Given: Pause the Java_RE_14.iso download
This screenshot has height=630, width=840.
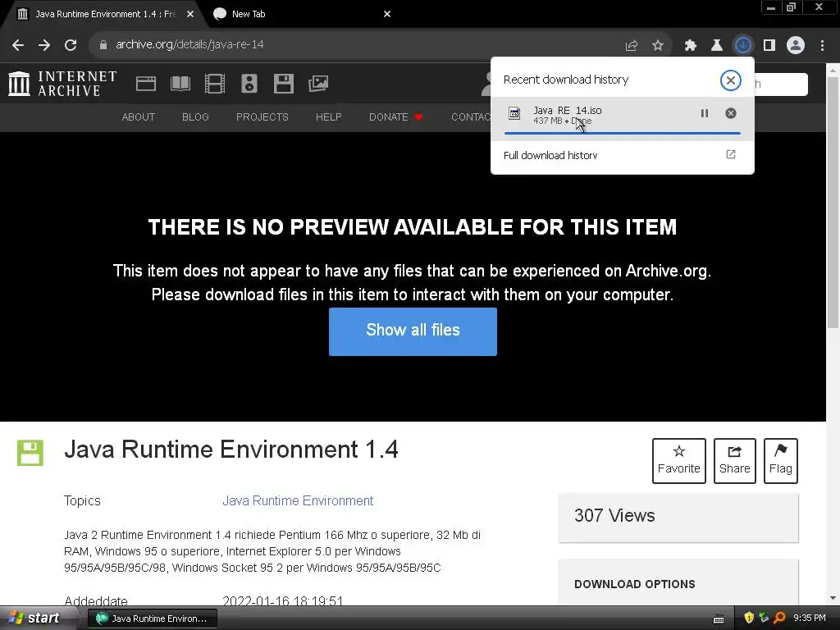Looking at the screenshot, I should (x=705, y=113).
